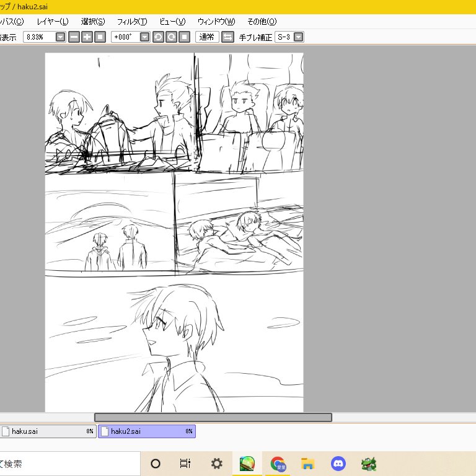
Task: Switch to the haku.sai document tab
Action: tap(48, 431)
